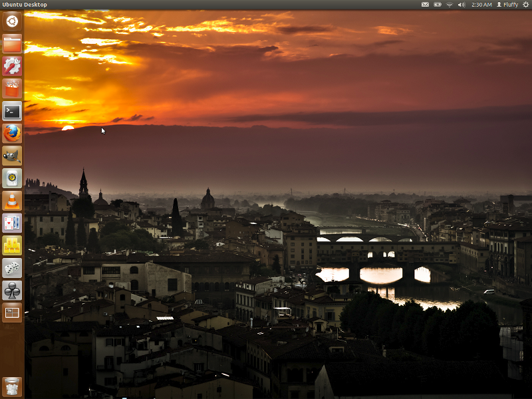Open the volume indicator menu
The height and width of the screenshot is (399, 532).
[x=461, y=5]
